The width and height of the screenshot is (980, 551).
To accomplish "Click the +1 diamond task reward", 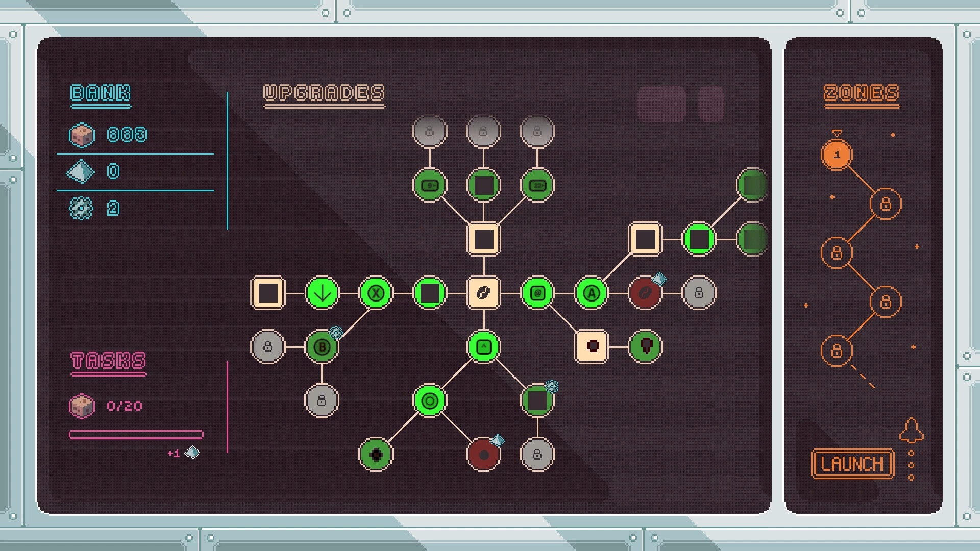I will click(x=184, y=453).
